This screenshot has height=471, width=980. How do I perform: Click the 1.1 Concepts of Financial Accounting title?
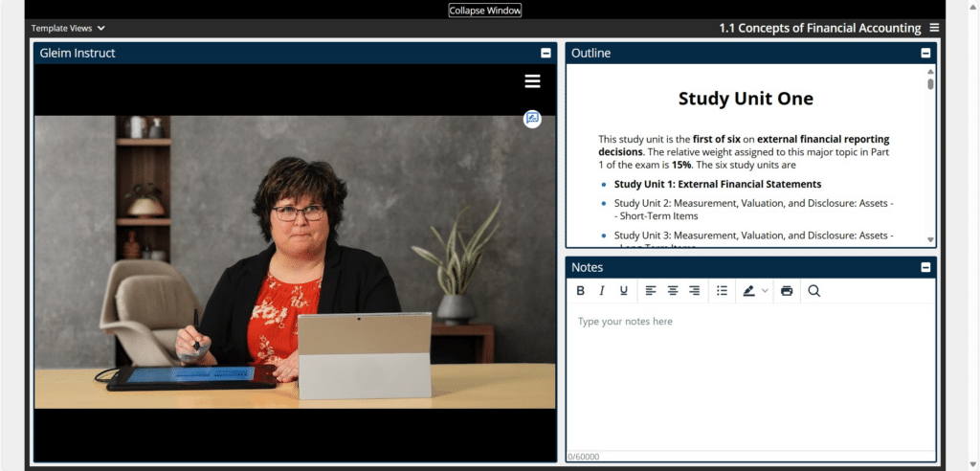pyautogui.click(x=819, y=28)
